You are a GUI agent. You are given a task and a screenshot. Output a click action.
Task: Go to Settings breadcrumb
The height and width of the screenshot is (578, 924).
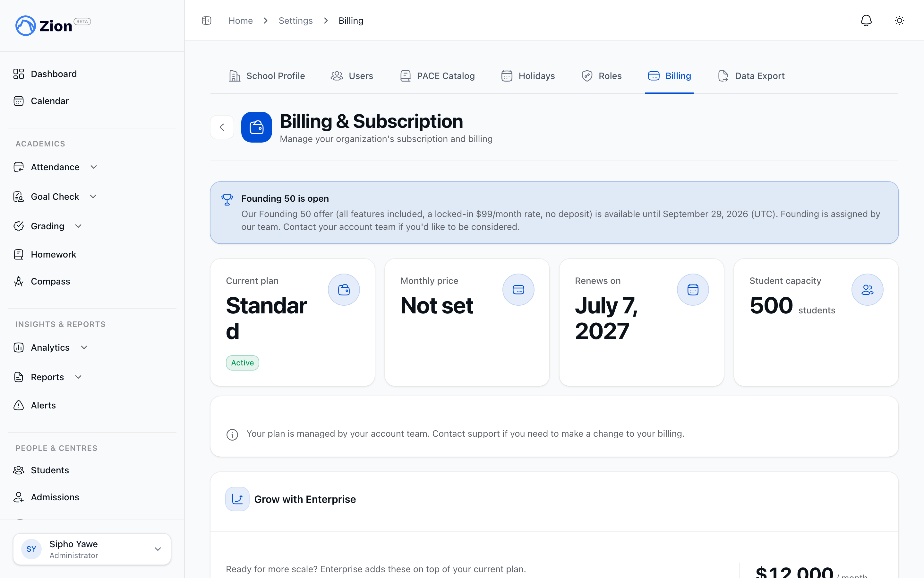(295, 21)
